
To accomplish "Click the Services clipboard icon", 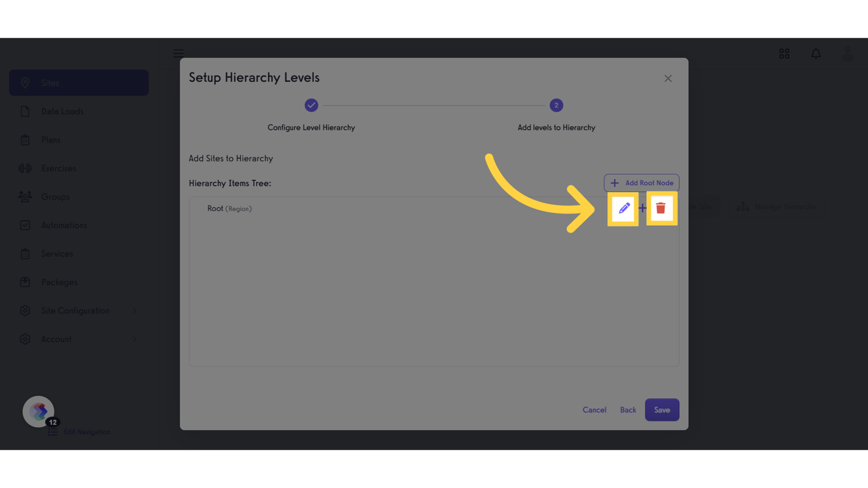I will tap(25, 254).
